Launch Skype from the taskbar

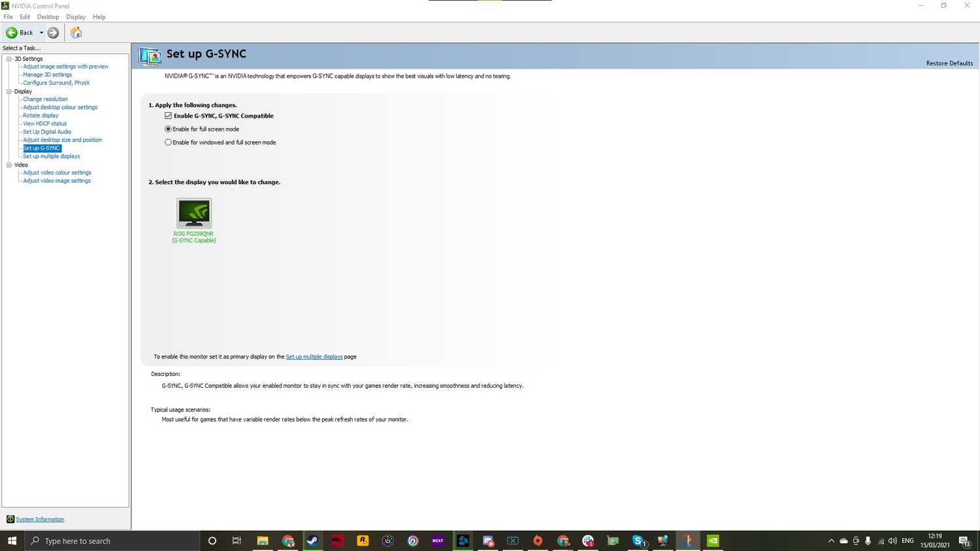pyautogui.click(x=638, y=541)
